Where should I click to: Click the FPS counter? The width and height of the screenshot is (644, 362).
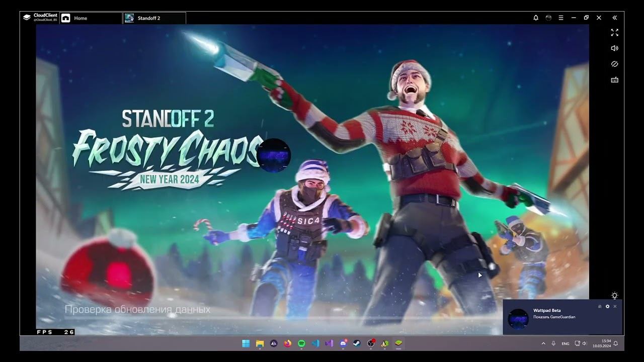(x=55, y=332)
